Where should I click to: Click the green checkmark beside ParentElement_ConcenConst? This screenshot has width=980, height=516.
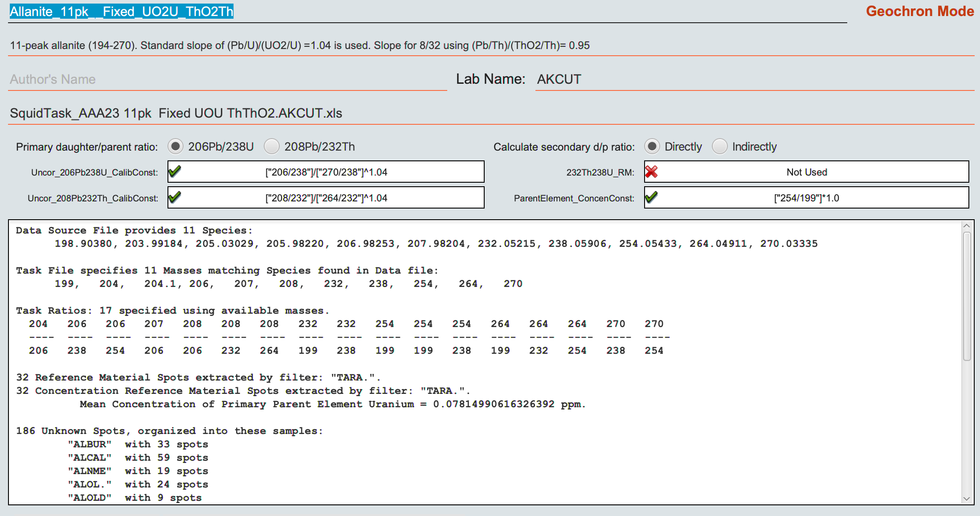pos(651,197)
